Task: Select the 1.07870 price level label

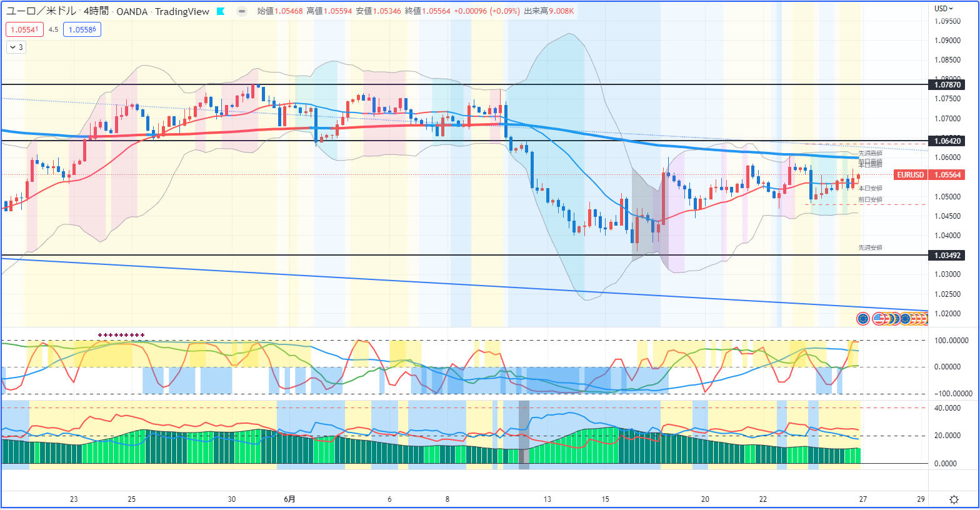Action: tap(947, 84)
